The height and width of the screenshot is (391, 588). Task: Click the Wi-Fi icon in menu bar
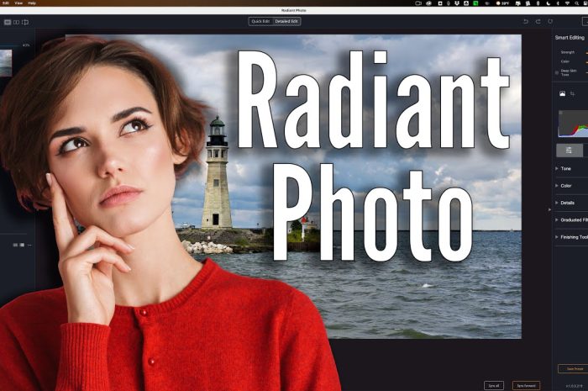pos(567,3)
